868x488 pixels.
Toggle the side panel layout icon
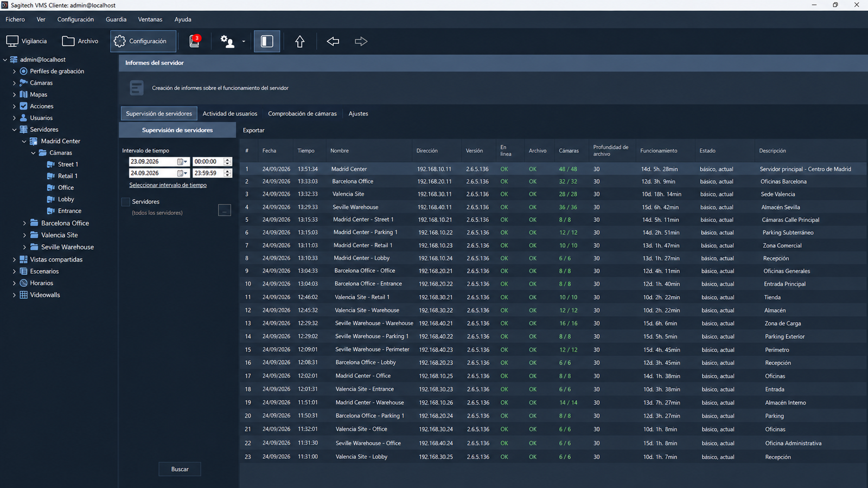[267, 41]
